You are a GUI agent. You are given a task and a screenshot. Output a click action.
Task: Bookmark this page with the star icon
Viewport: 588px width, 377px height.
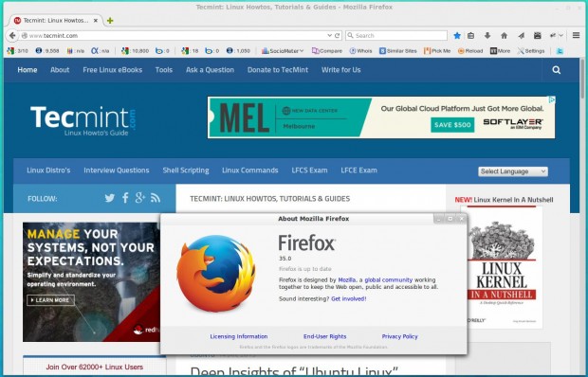(457, 36)
